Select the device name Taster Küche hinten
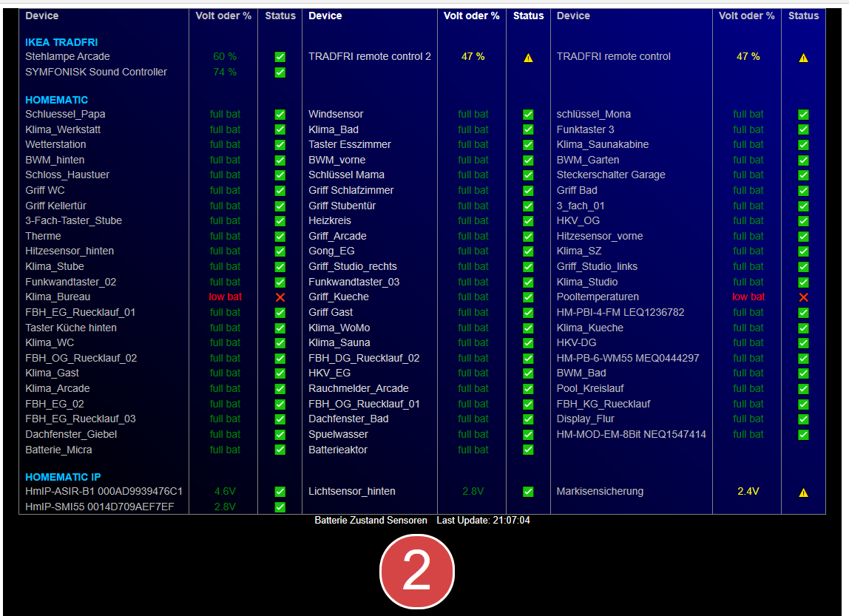 pyautogui.click(x=71, y=328)
